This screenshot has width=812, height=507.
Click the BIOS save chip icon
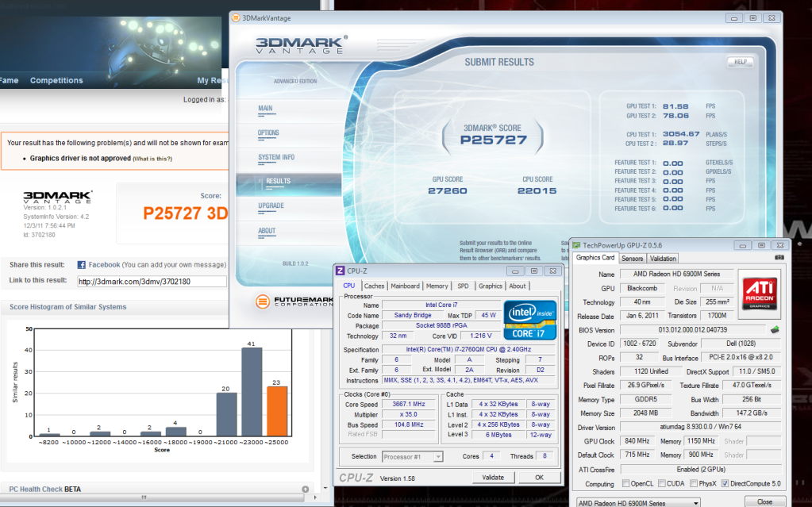tap(774, 330)
